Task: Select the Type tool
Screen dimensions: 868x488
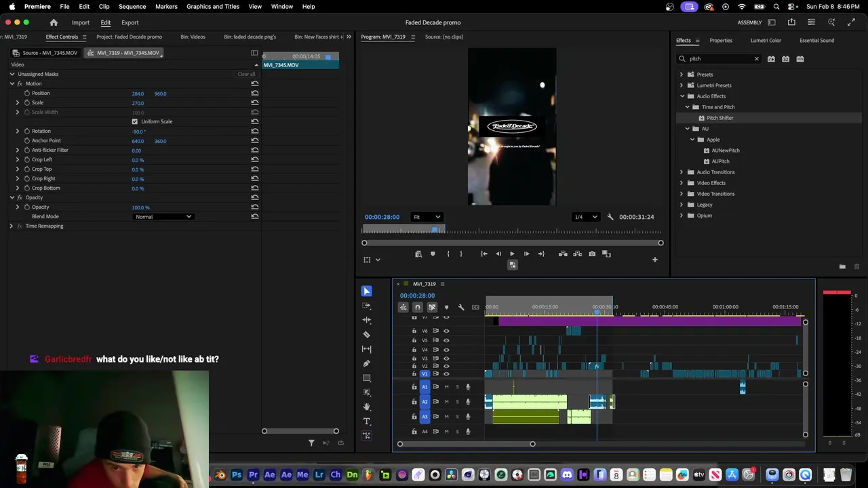Action: [x=367, y=422]
